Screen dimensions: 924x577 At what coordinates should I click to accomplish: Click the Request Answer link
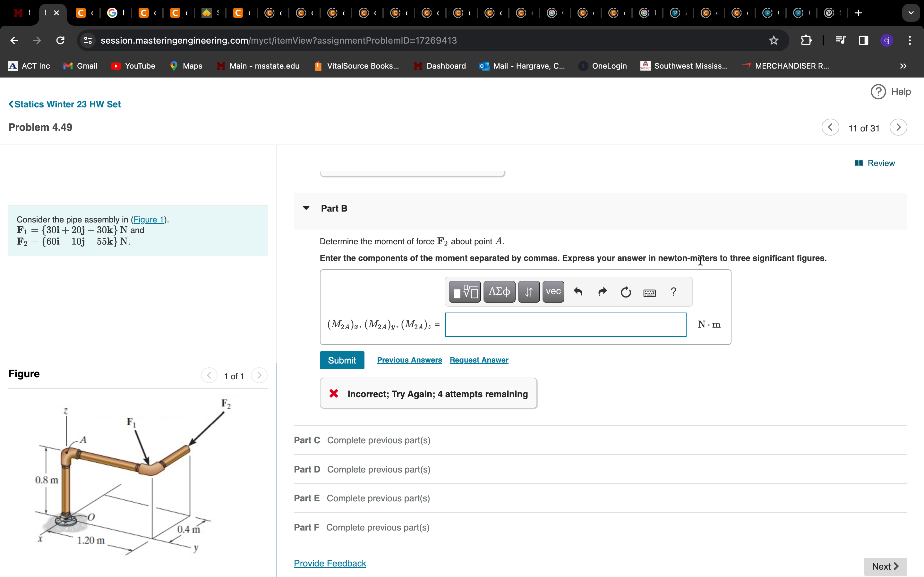tap(478, 360)
